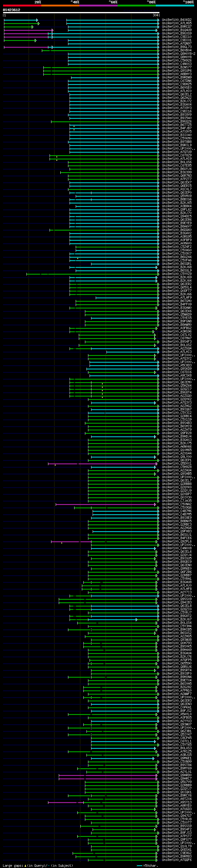Click the 'Large gaps:' legend text
This screenshot has height=868, width=197.
coord(13,865)
